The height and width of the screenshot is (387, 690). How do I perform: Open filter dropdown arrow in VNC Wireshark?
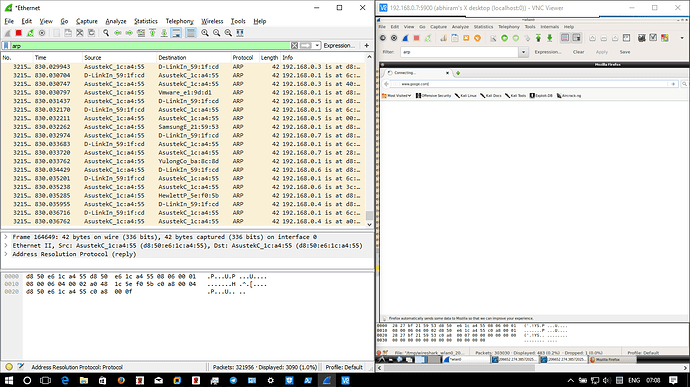[523, 52]
